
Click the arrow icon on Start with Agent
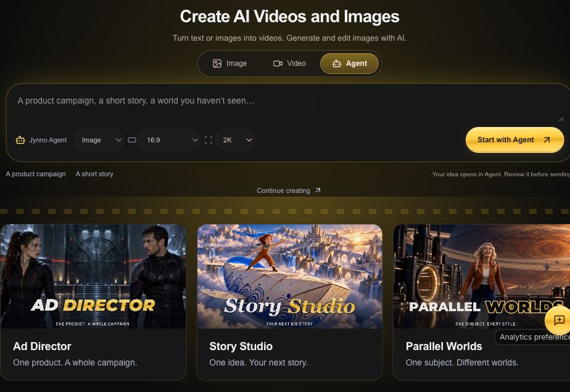pyautogui.click(x=547, y=140)
